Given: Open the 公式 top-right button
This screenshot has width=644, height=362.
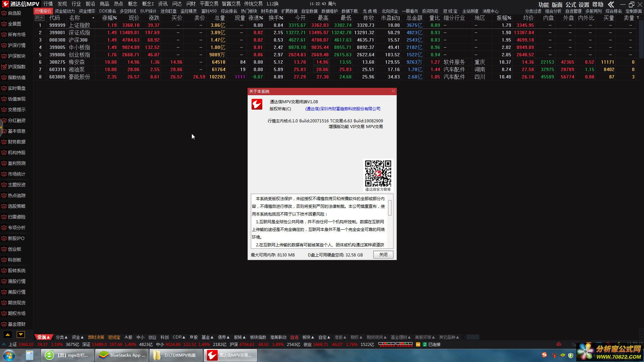Looking at the screenshot, I should pyautogui.click(x=571, y=5).
